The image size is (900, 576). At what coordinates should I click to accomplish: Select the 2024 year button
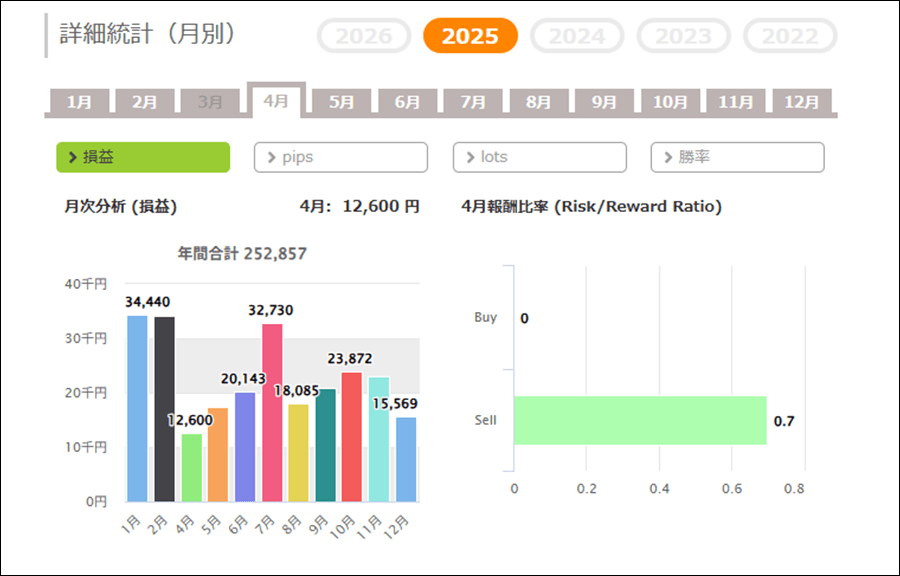pos(577,36)
